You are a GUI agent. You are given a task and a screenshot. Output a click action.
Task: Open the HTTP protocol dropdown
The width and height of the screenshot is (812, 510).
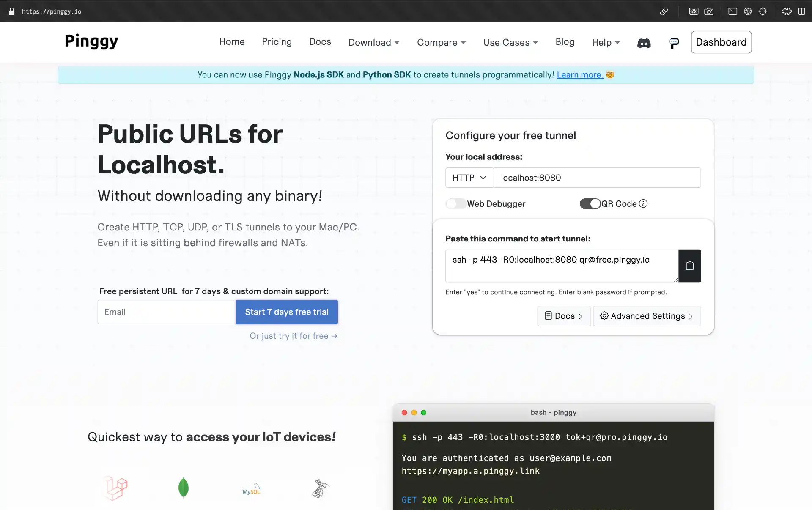click(x=469, y=178)
